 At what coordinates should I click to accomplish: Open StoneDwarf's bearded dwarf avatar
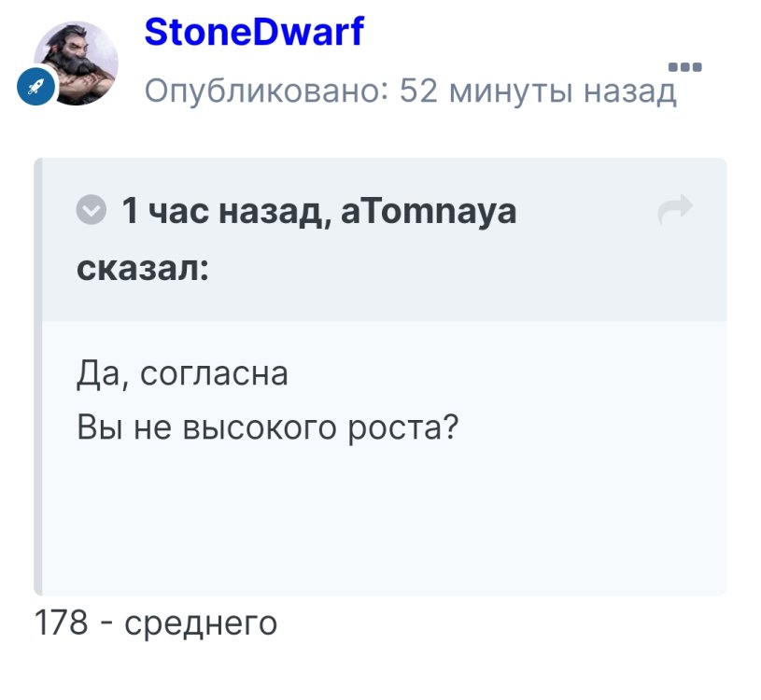[77, 63]
